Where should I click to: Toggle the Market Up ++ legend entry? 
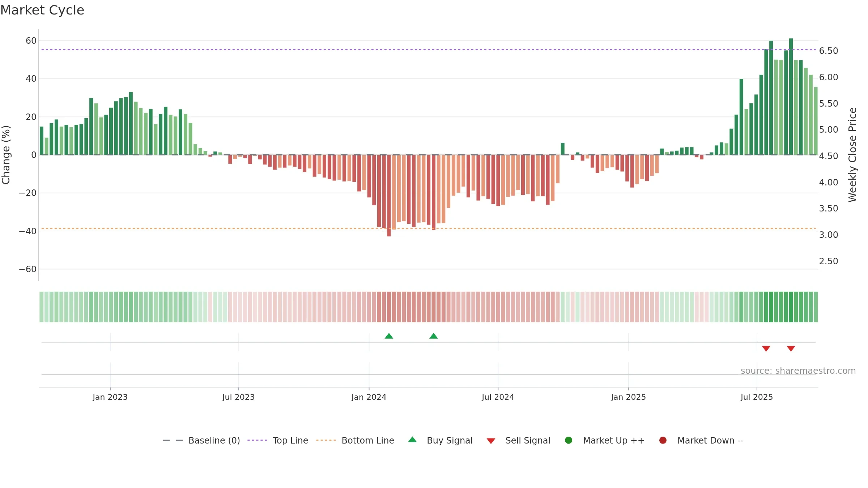coord(605,440)
